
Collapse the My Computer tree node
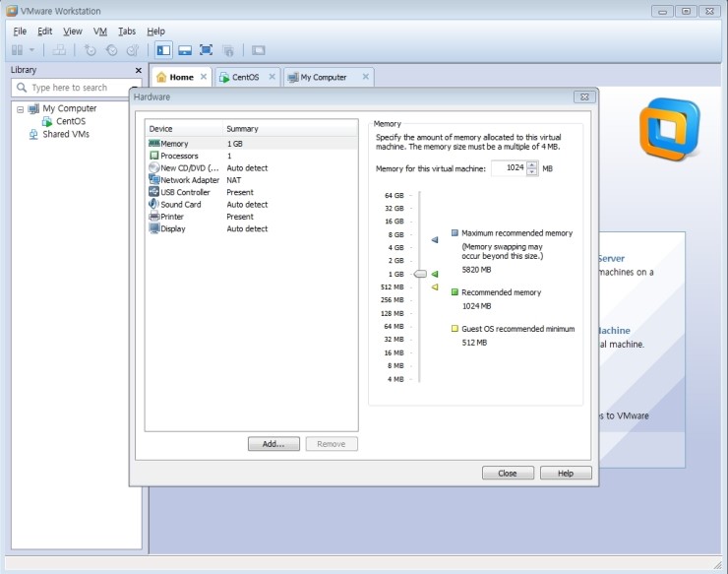[x=20, y=109]
